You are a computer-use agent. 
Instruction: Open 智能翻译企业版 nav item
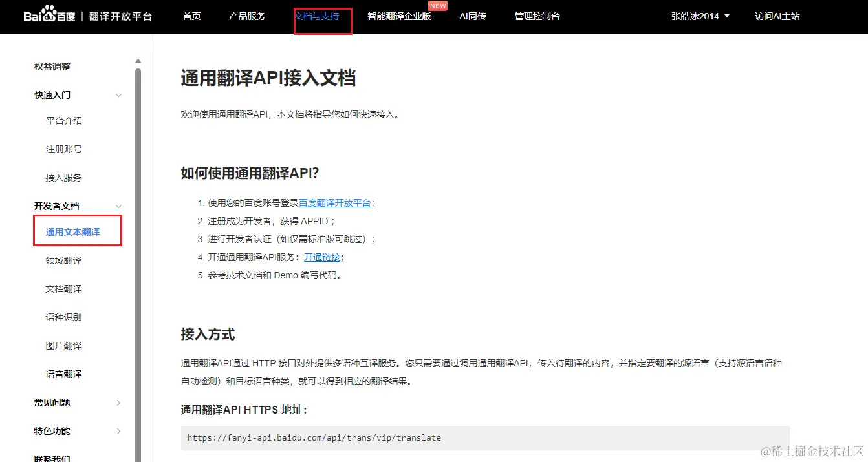click(399, 16)
